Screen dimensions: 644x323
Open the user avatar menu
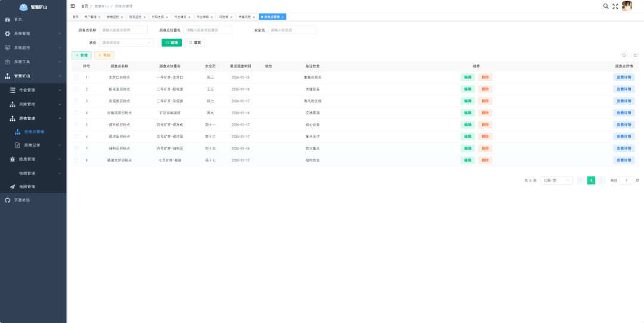(x=627, y=6)
